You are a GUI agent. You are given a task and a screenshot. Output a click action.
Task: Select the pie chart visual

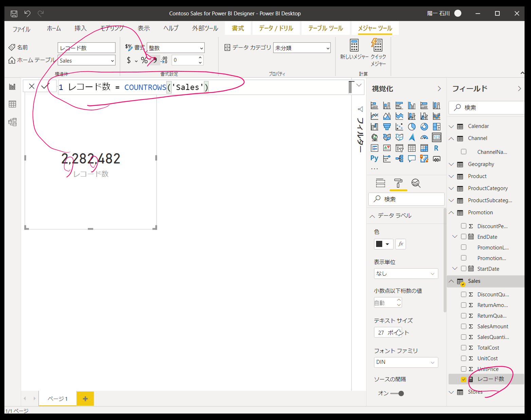point(412,127)
